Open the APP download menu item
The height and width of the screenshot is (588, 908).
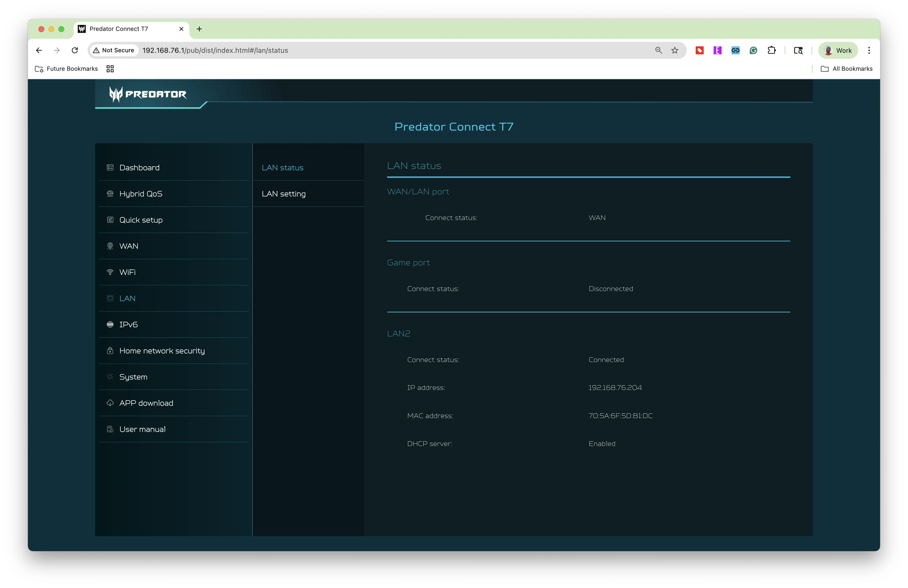click(174, 403)
